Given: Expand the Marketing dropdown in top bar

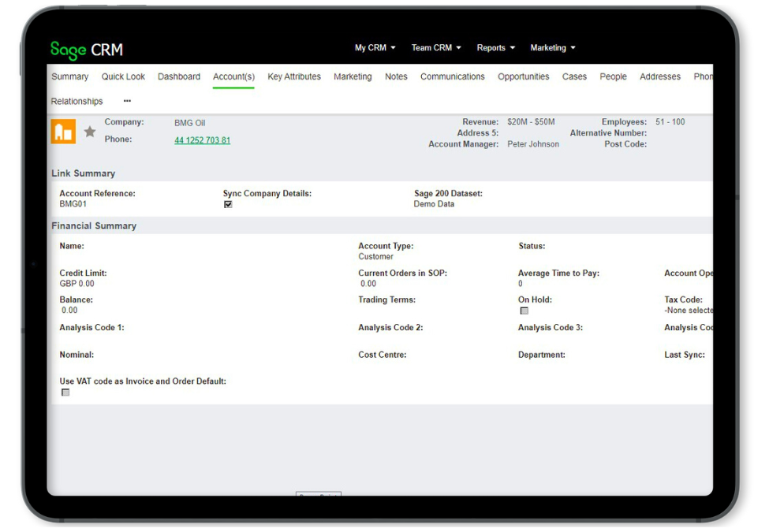Looking at the screenshot, I should (553, 47).
